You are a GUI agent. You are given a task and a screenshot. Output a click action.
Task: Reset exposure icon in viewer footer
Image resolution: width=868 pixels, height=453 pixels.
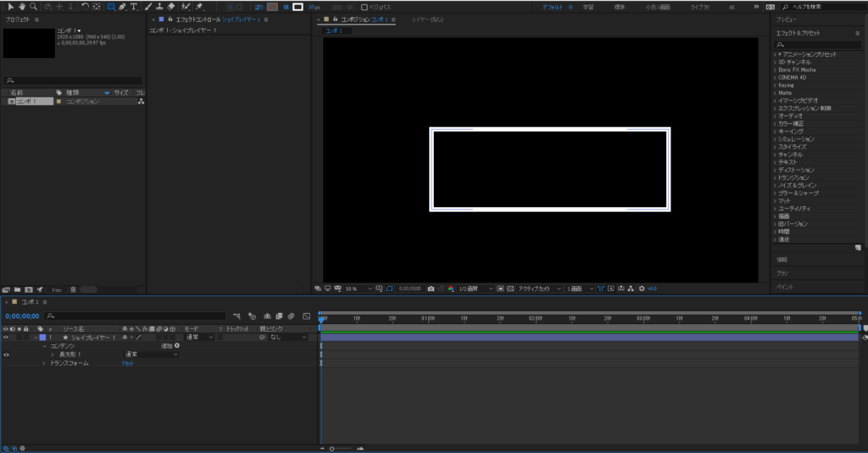click(642, 288)
